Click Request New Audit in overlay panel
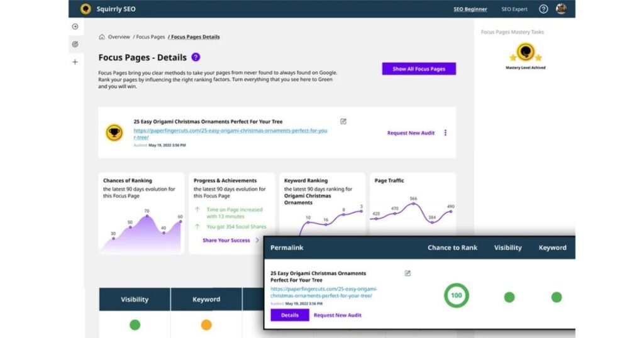The image size is (644, 338). coord(338,315)
